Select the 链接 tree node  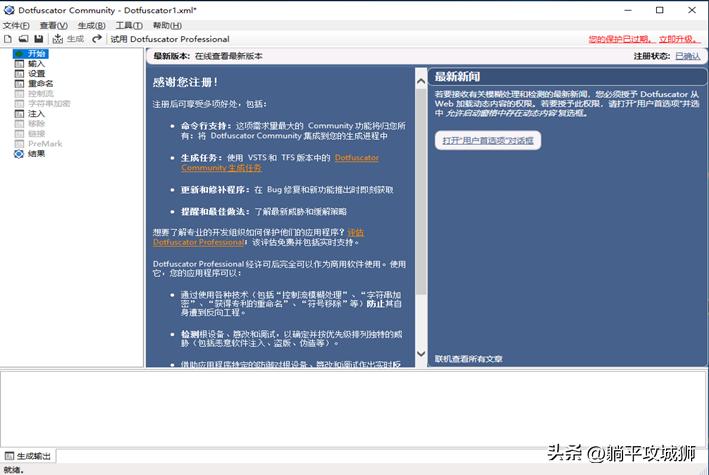pos(36,133)
